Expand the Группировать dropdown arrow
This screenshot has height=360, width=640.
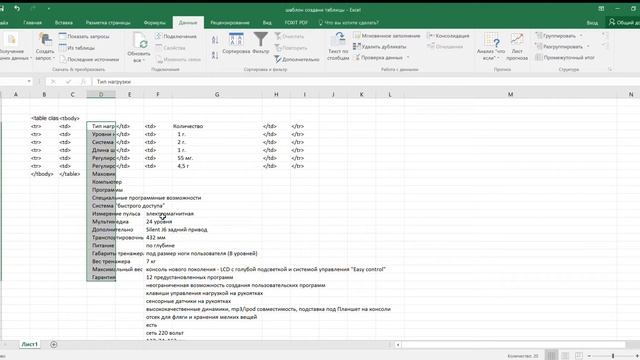tap(581, 36)
